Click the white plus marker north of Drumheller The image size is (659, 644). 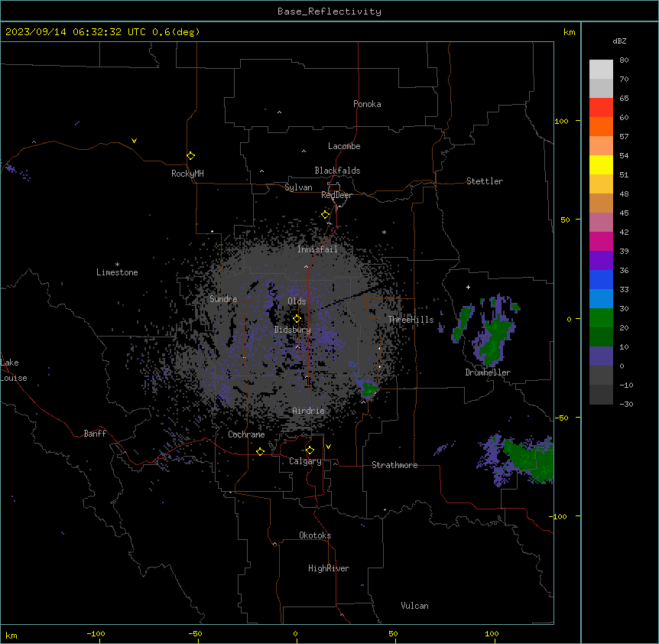click(x=468, y=287)
